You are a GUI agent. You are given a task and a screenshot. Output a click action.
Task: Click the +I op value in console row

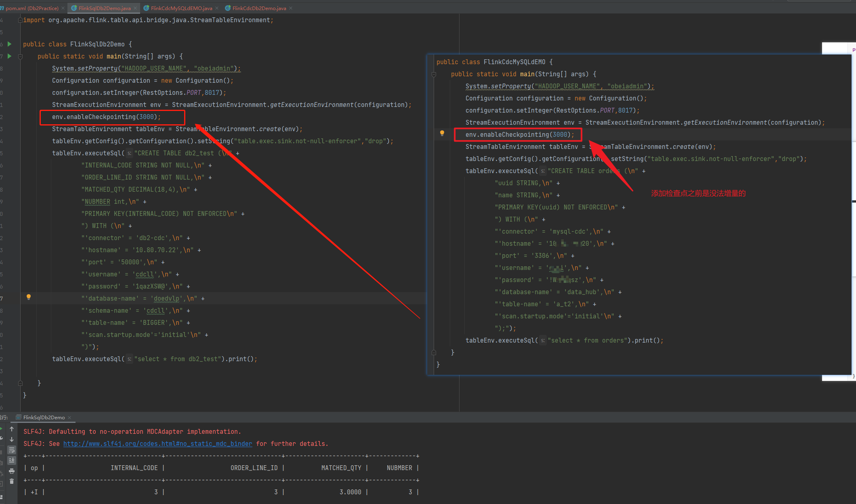(x=34, y=492)
